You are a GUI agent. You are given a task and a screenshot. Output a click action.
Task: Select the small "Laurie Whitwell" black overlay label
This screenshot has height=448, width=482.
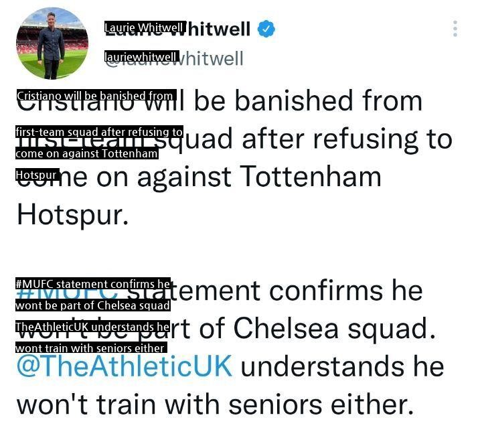pos(144,27)
